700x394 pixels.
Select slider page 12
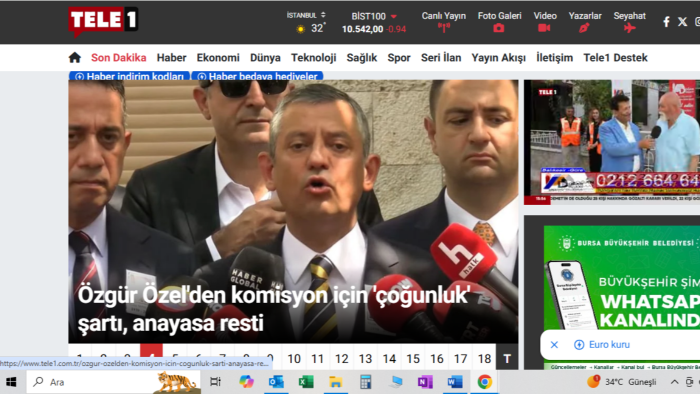pyautogui.click(x=342, y=358)
